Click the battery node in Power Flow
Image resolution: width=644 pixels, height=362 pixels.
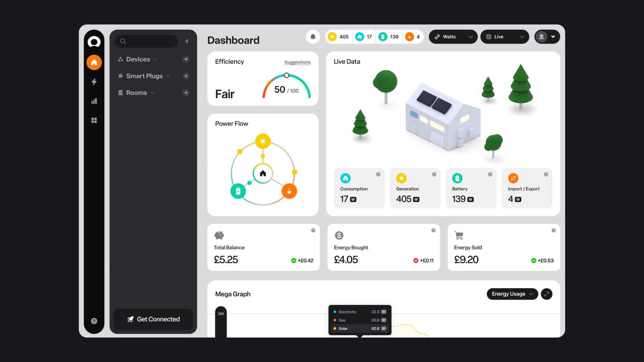point(238,191)
